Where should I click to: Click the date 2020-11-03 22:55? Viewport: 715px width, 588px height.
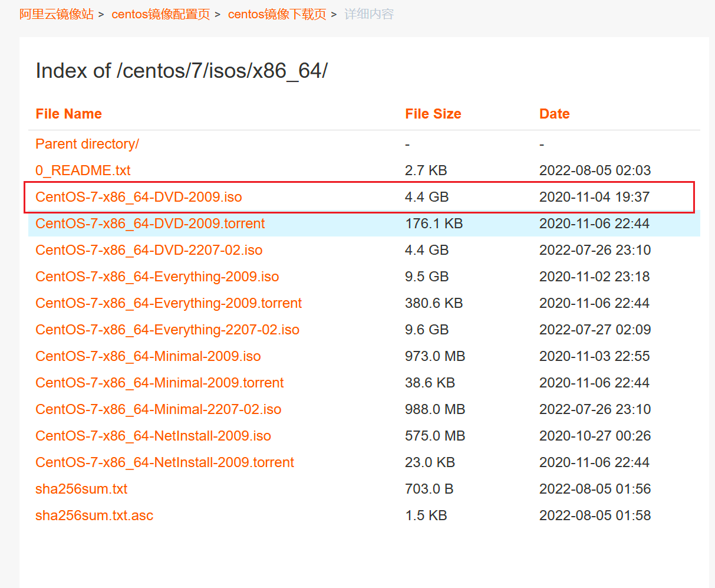[595, 356]
